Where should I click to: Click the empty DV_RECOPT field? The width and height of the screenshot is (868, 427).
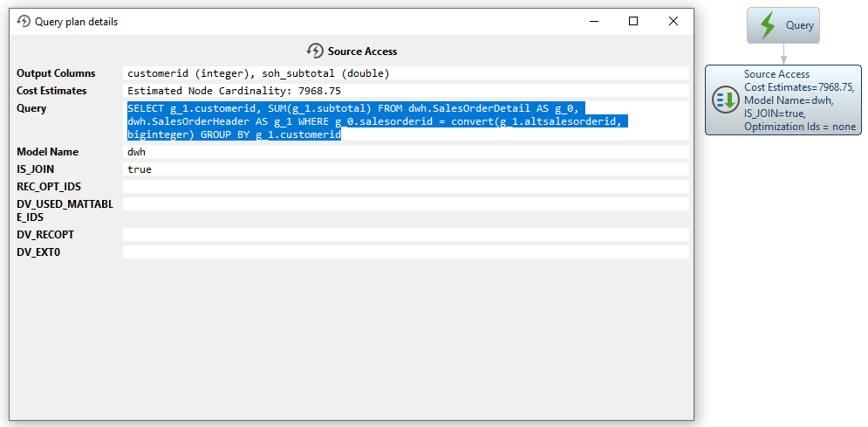pos(406,235)
